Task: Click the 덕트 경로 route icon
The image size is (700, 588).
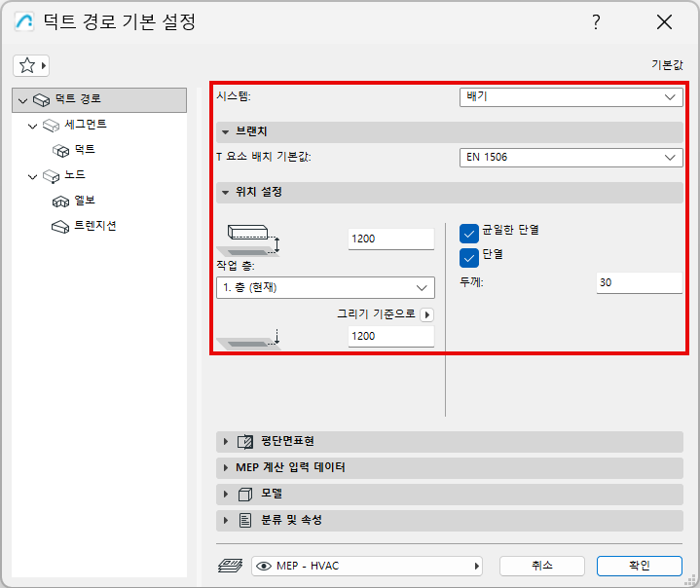Action: (42, 100)
